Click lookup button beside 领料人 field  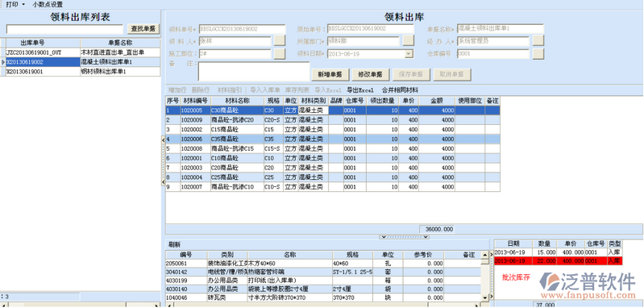[280, 40]
